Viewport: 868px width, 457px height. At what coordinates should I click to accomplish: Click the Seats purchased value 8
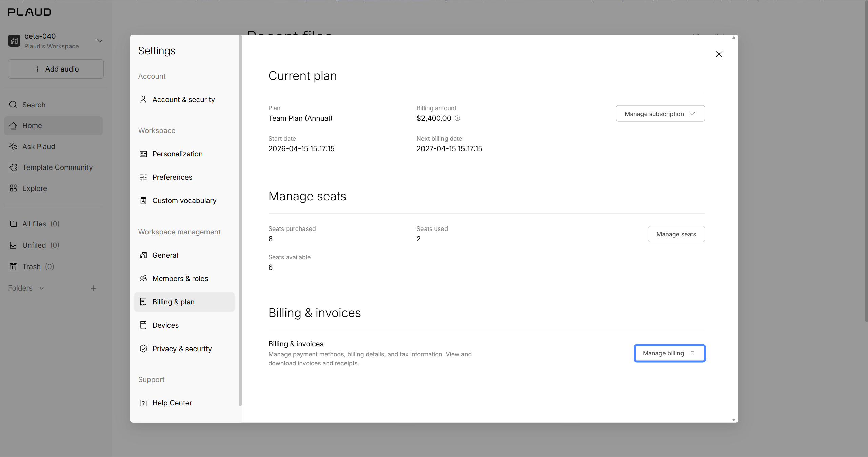271,239
